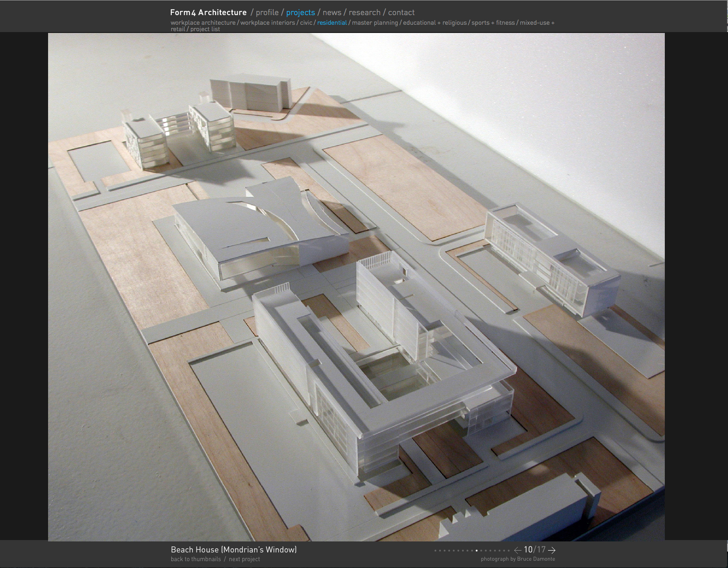Open the profile menu item
Screen dimensions: 728x568
click(267, 12)
